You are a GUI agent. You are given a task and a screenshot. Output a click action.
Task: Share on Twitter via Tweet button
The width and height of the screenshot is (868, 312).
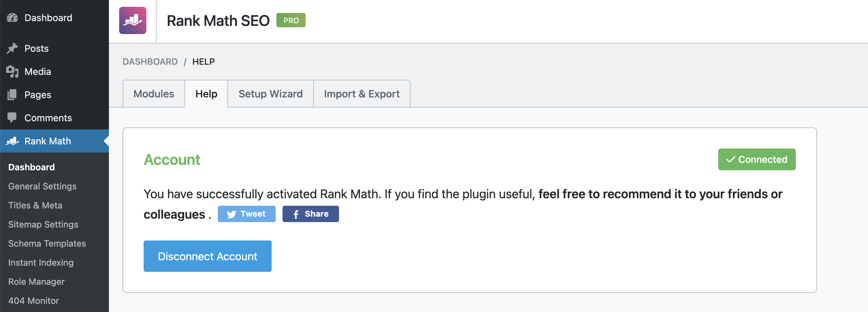246,214
